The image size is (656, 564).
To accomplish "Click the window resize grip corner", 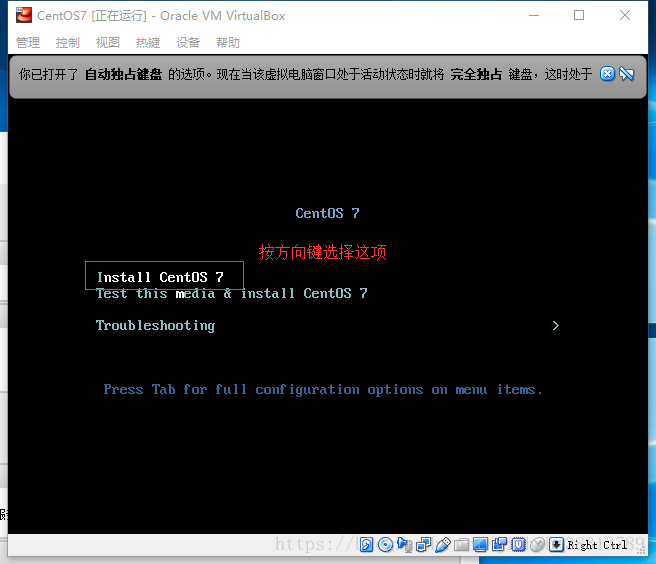I will tap(642, 551).
